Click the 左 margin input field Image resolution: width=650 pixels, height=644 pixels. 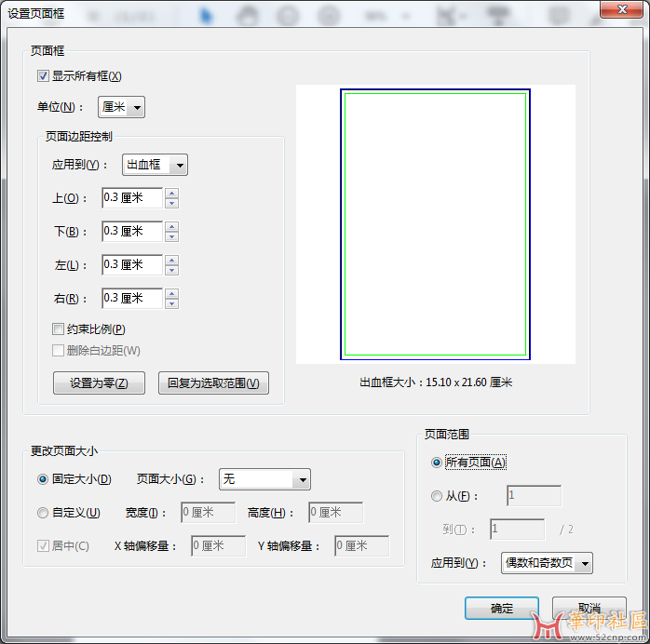point(132,264)
